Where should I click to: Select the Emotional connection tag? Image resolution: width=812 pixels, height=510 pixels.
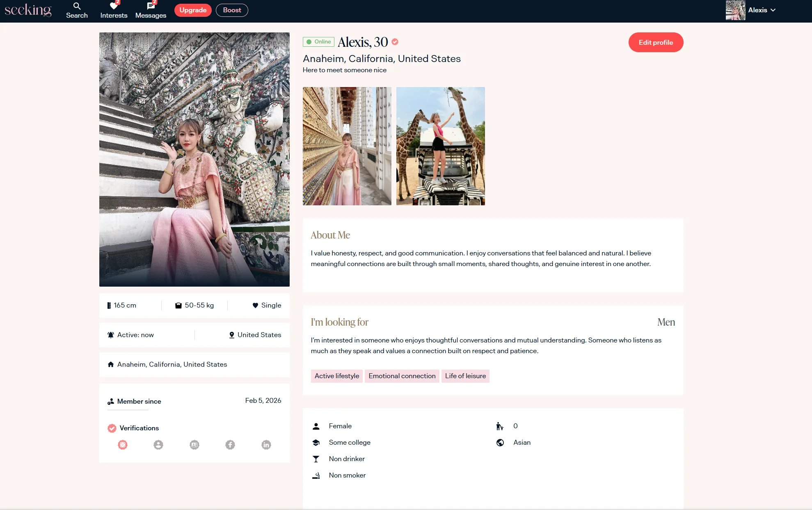click(402, 376)
